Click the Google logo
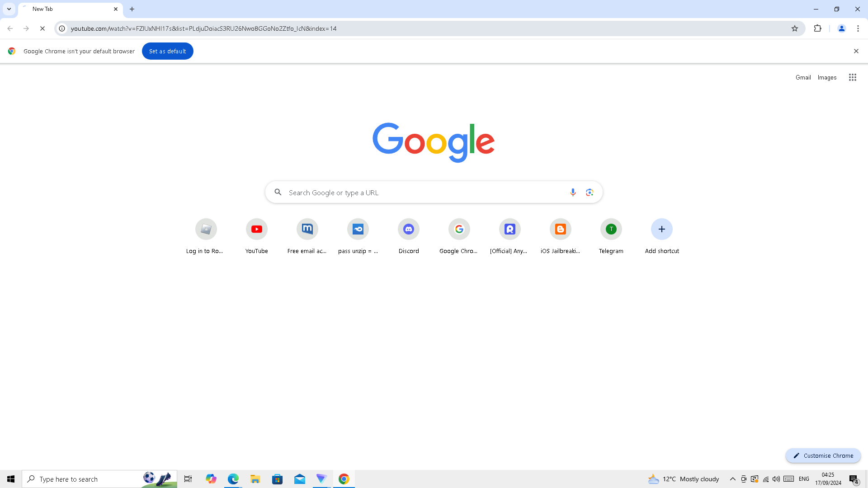Image resolution: width=868 pixels, height=488 pixels. tap(434, 142)
